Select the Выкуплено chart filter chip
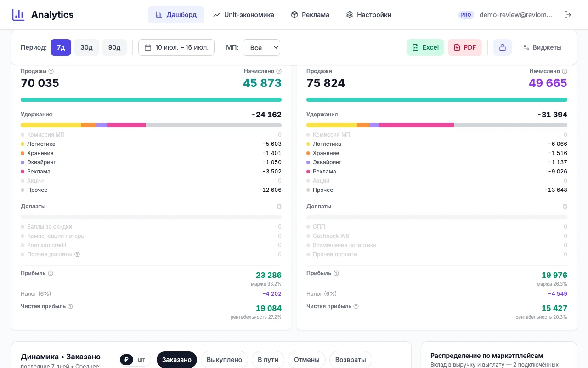Screen dimensions: 588x368 tap(224, 360)
